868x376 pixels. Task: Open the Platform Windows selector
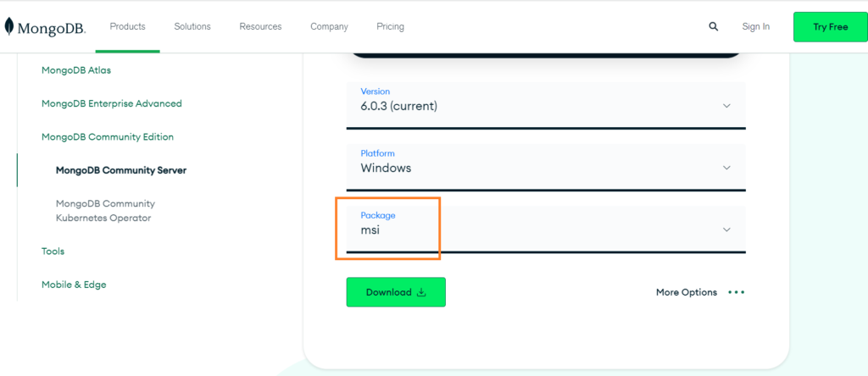546,167
